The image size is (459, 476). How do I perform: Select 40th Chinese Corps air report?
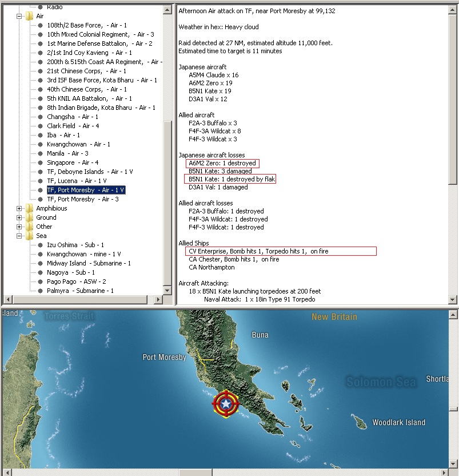point(87,89)
